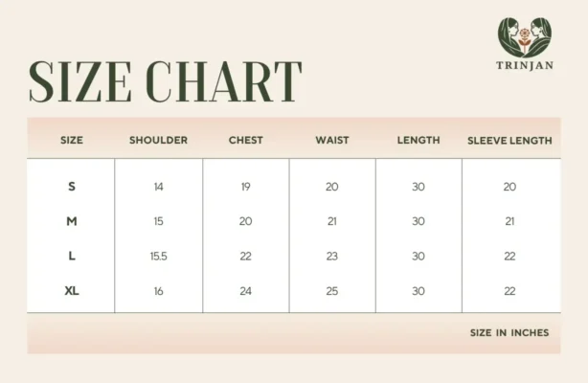Select the waist value 25 for size XL
Screen dimensions: 588x383
click(332, 291)
